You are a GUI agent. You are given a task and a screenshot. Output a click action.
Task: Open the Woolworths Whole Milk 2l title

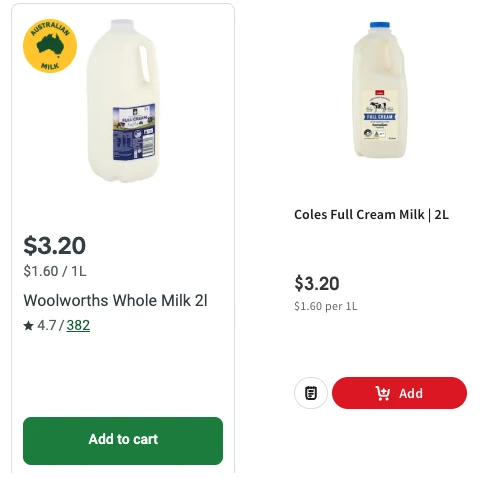[115, 300]
